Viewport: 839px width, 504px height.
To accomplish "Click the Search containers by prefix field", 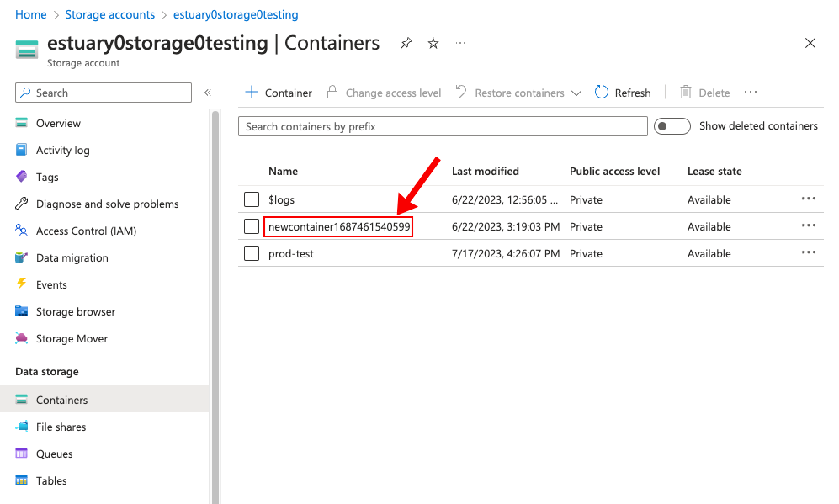I will pyautogui.click(x=443, y=126).
